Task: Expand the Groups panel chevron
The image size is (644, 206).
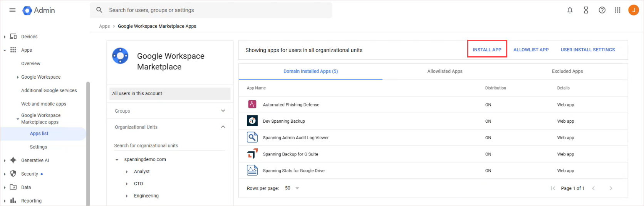Action: pos(223,111)
